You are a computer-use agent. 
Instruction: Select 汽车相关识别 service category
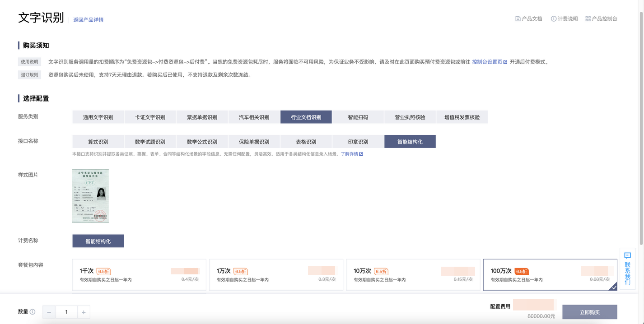(254, 117)
